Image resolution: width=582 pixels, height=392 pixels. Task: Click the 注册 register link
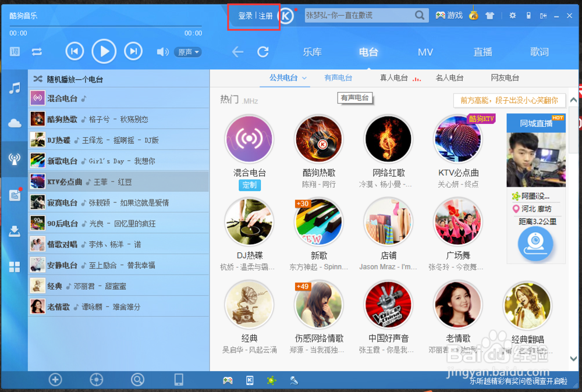coord(265,16)
